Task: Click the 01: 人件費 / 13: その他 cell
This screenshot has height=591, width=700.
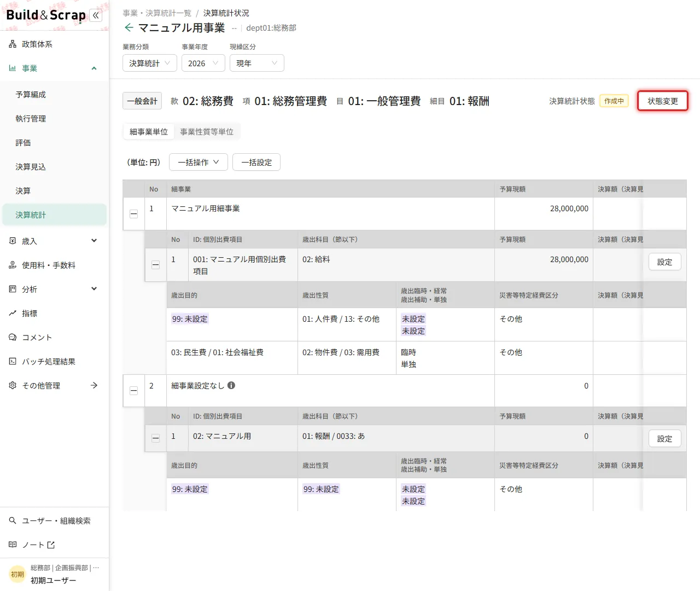Action: point(347,325)
